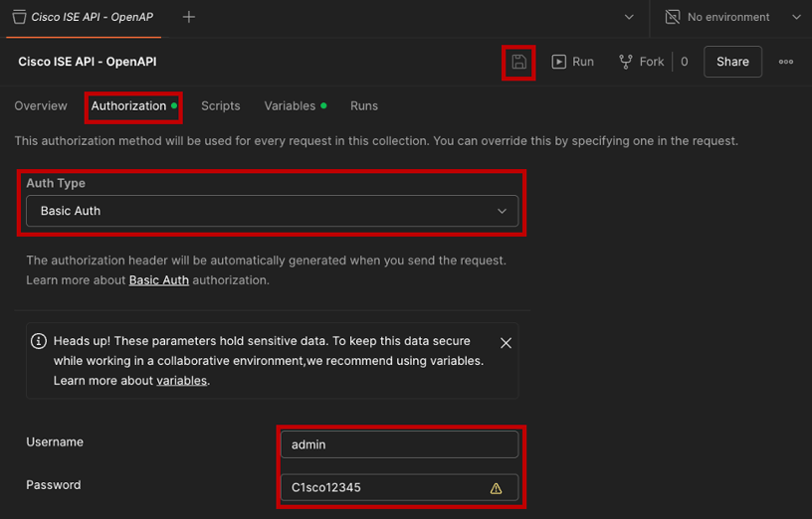The height and width of the screenshot is (519, 812).
Task: Click the fork count 0
Action: (x=684, y=62)
